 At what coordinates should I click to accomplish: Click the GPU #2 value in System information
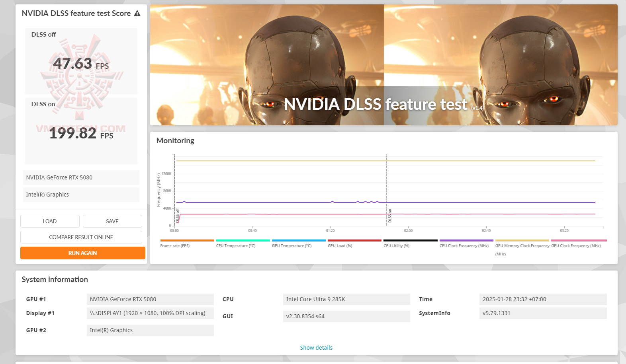(x=150, y=330)
